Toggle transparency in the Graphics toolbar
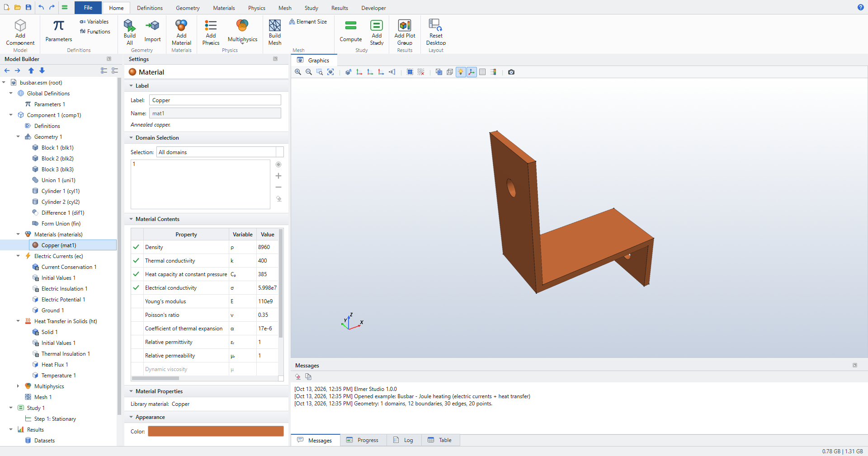The image size is (868, 456). point(439,72)
